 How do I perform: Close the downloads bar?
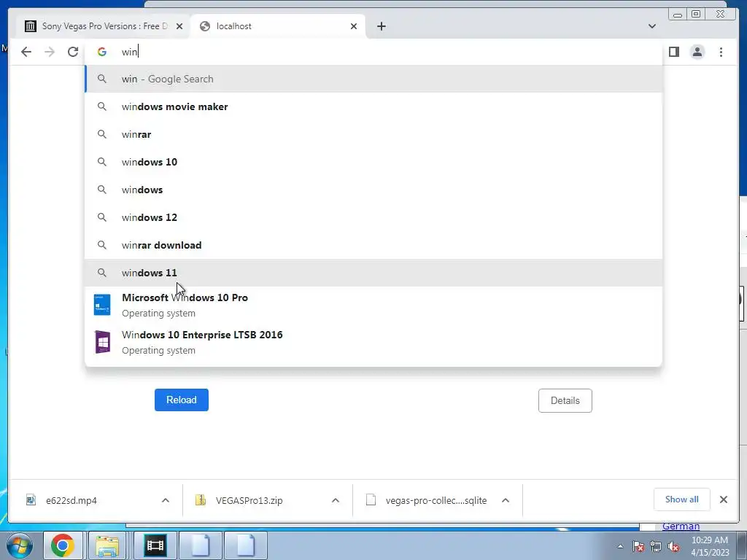point(723,499)
